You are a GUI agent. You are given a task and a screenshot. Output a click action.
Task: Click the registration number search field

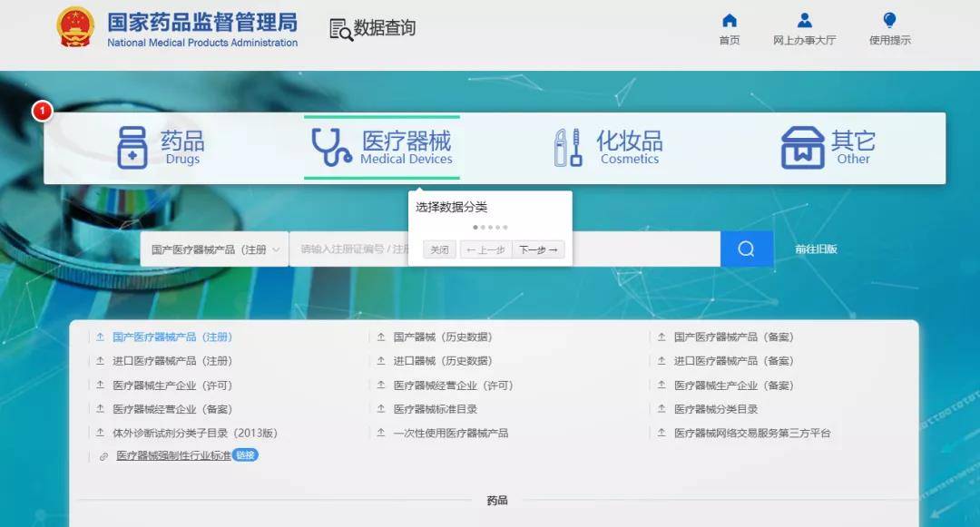click(505, 249)
